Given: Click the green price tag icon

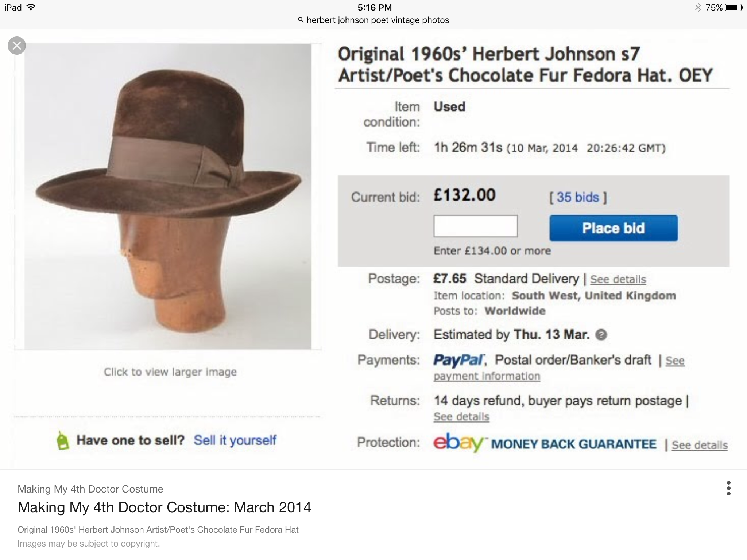Looking at the screenshot, I should click(x=63, y=440).
